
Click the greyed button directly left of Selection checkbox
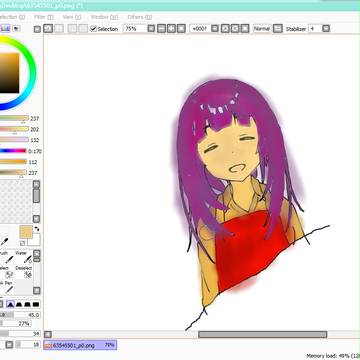(x=83, y=29)
